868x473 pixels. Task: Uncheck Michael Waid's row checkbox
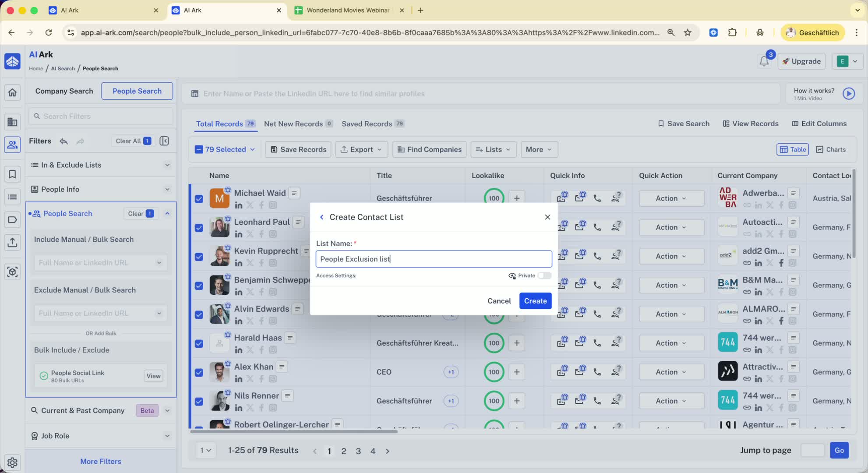pyautogui.click(x=199, y=198)
